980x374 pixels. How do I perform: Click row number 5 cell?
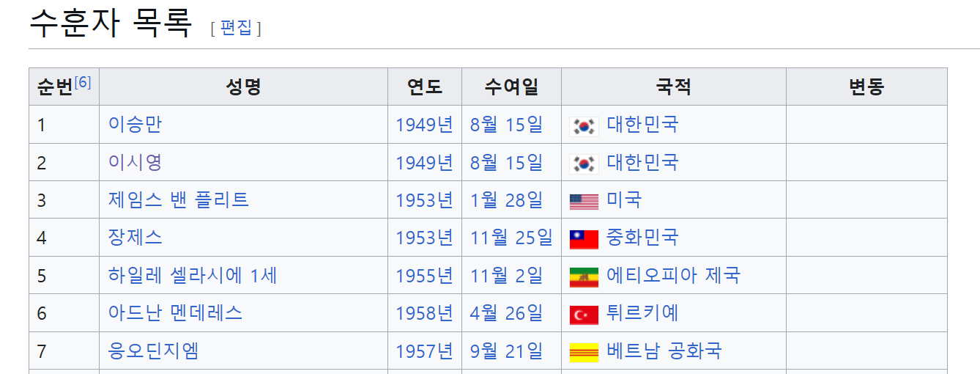[x=64, y=276]
